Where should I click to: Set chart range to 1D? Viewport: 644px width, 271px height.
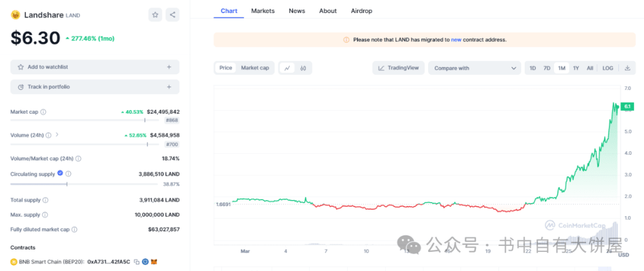(x=532, y=68)
